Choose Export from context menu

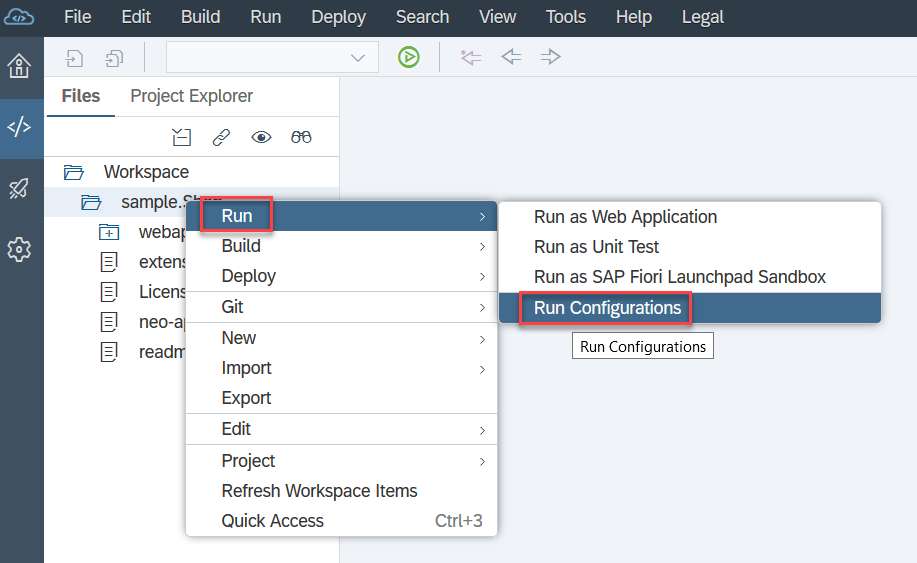341,398
